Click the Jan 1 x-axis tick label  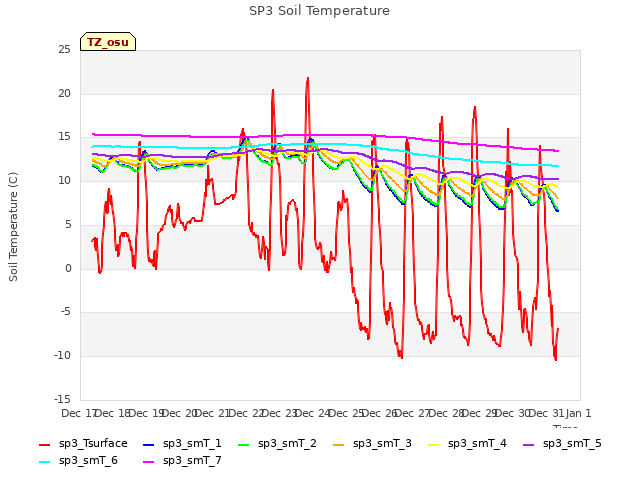click(x=578, y=413)
